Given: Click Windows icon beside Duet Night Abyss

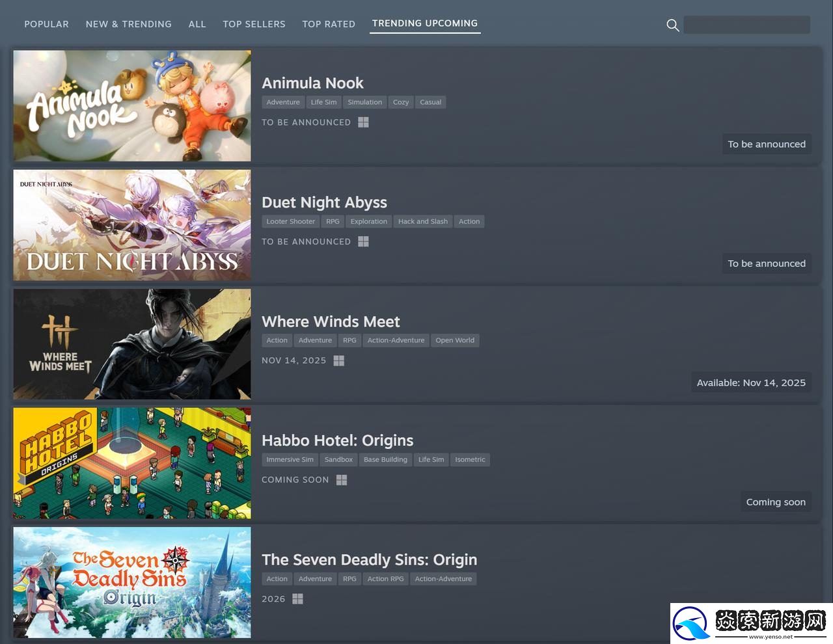Looking at the screenshot, I should point(363,241).
